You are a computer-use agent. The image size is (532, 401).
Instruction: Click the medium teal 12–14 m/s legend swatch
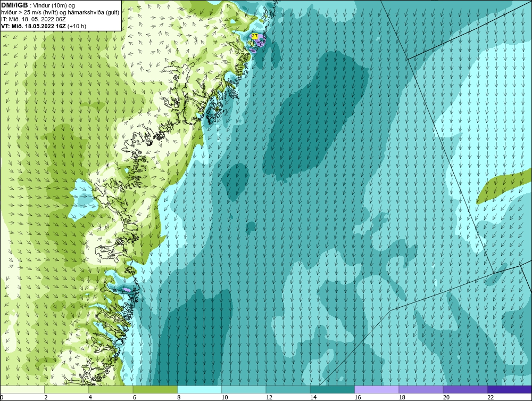(x=288, y=389)
